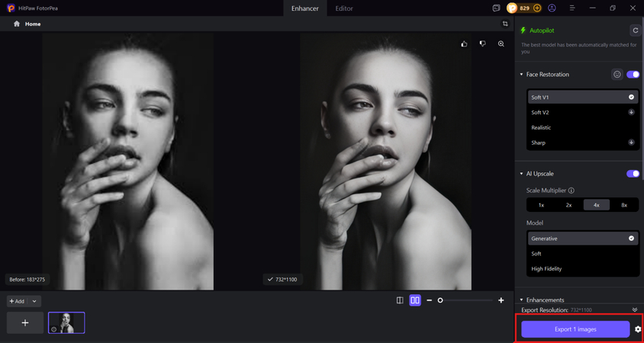This screenshot has width=644, height=343.
Task: Collapse the Enhancements section
Action: [x=522, y=300]
